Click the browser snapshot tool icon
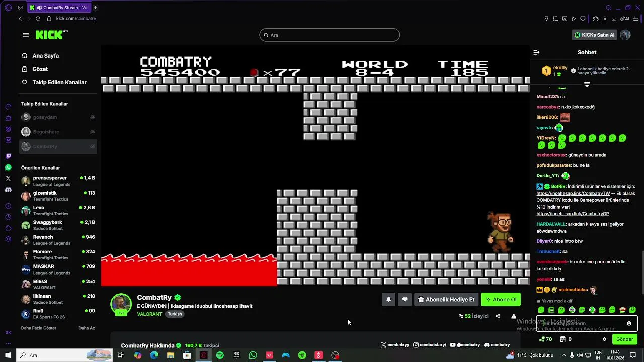The height and width of the screenshot is (362, 644). 555,19
